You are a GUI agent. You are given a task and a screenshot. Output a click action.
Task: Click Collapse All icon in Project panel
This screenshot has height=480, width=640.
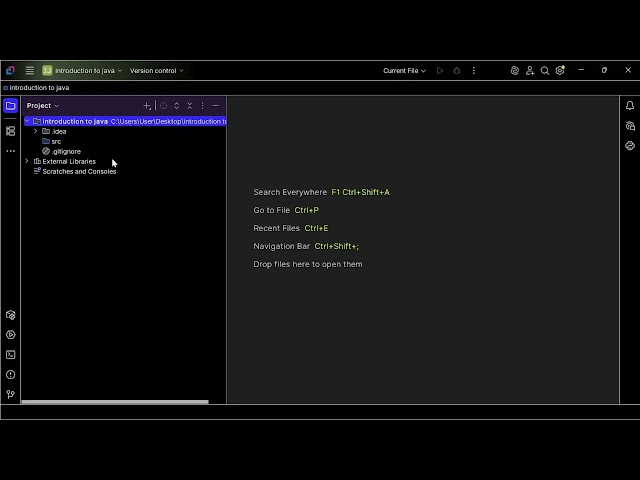point(189,106)
